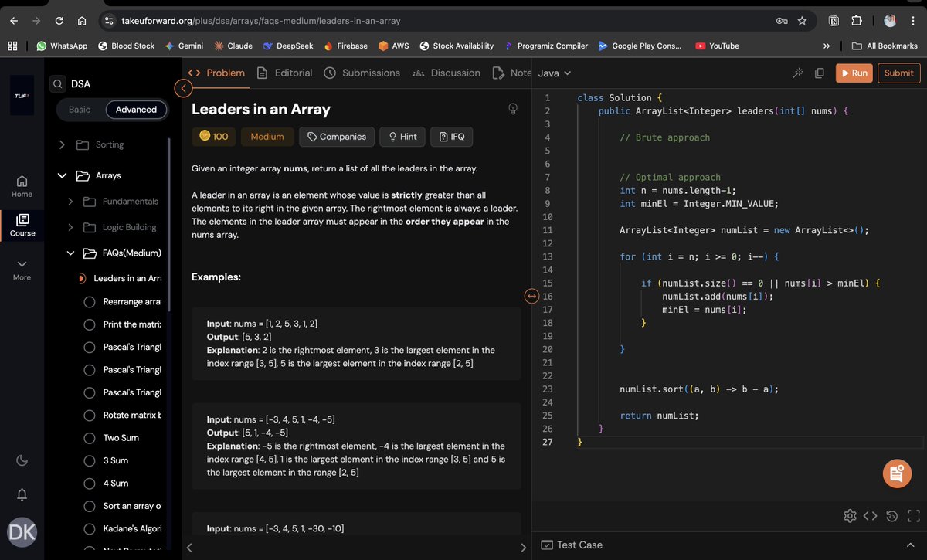Open Kadane's Algorithm problem
The height and width of the screenshot is (560, 927).
tap(132, 529)
